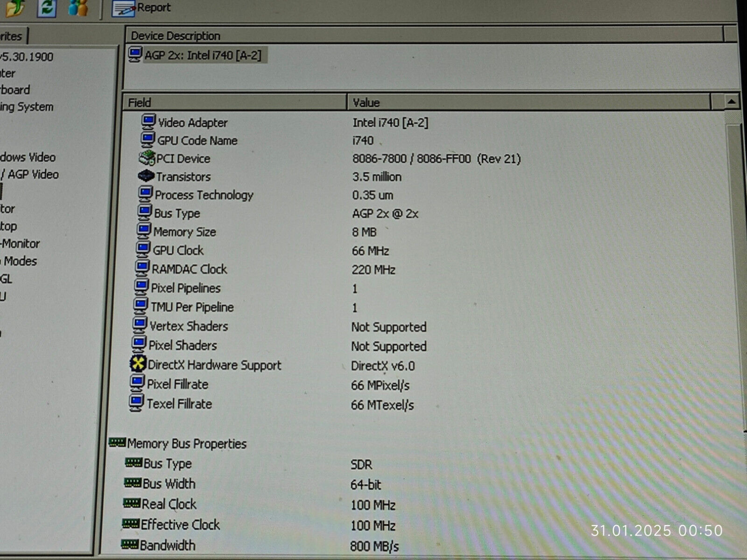Click the yellow arrow toolbar icon

coord(15,8)
